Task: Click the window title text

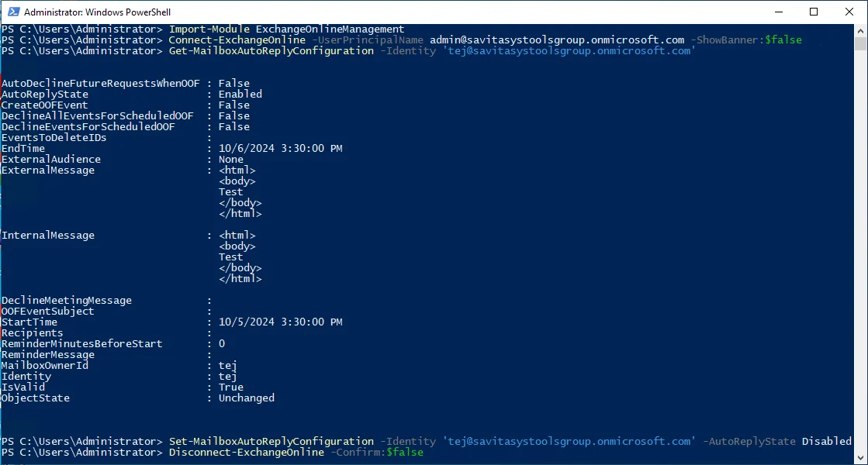Action: pos(98,12)
